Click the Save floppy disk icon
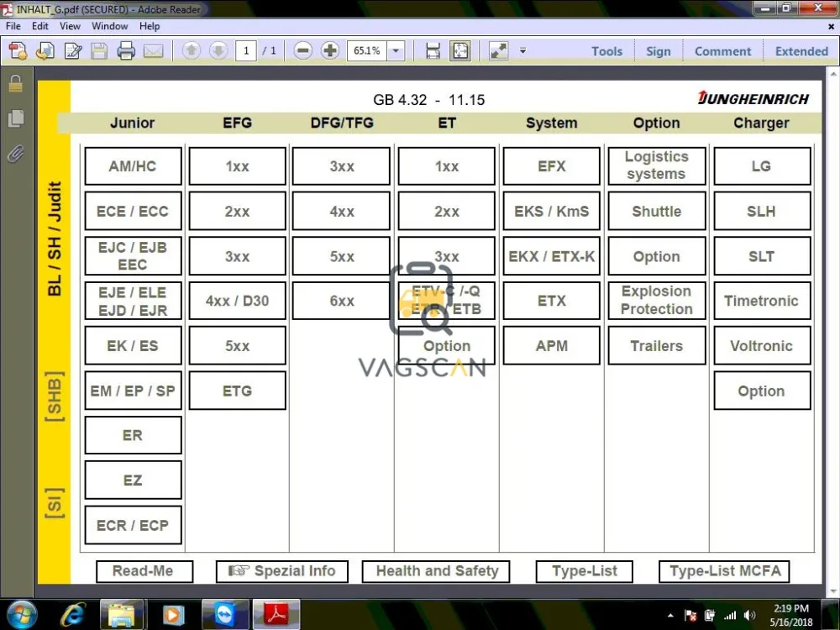 pos(99,51)
